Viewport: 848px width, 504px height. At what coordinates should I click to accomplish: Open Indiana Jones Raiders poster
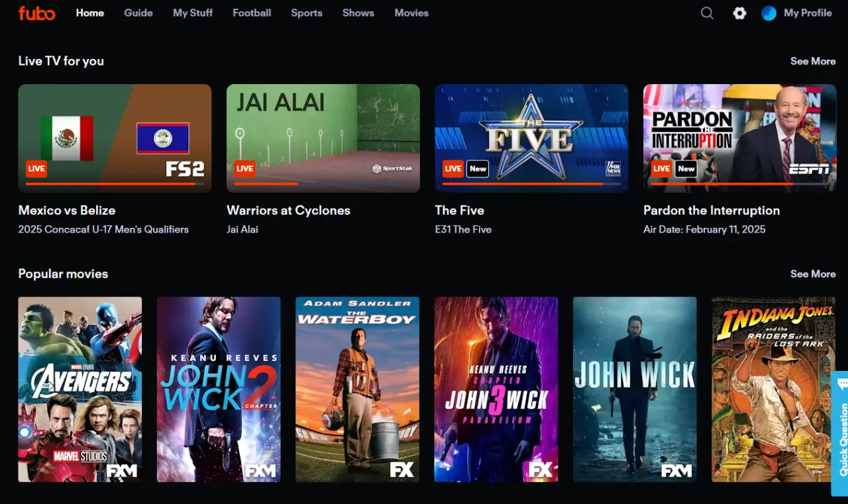(773, 389)
